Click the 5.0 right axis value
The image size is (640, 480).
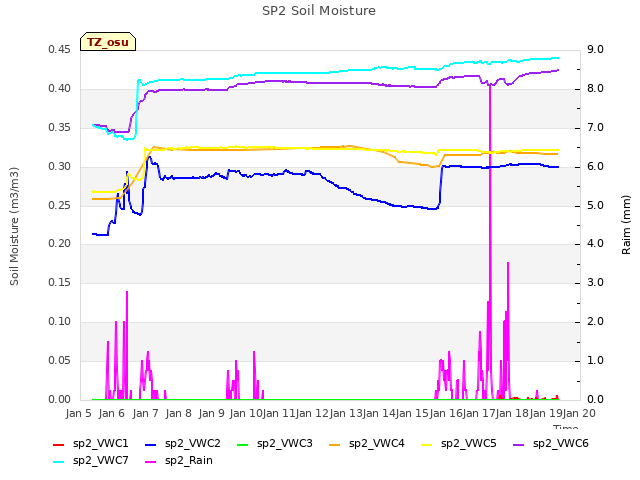(x=595, y=205)
